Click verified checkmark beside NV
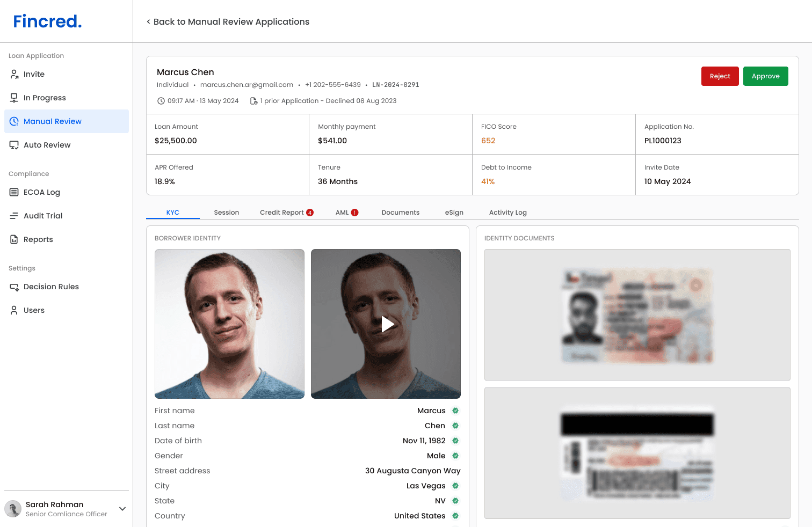The image size is (812, 527). click(x=455, y=501)
